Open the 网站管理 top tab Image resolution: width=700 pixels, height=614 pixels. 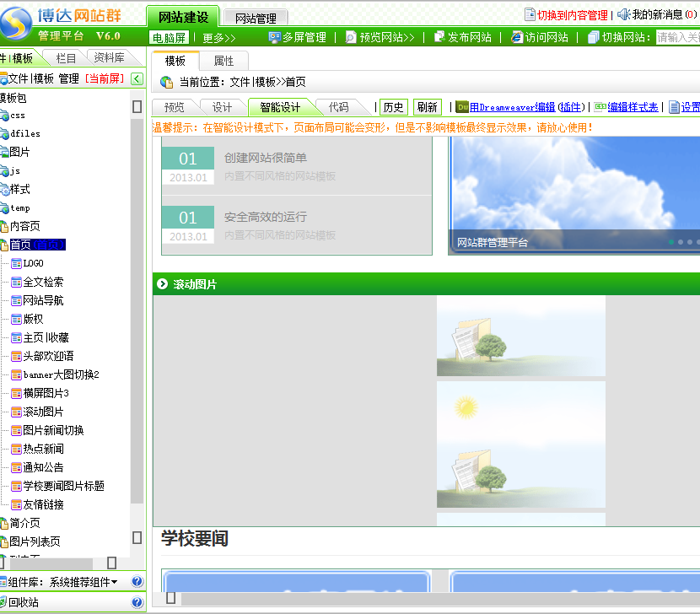[x=256, y=18]
